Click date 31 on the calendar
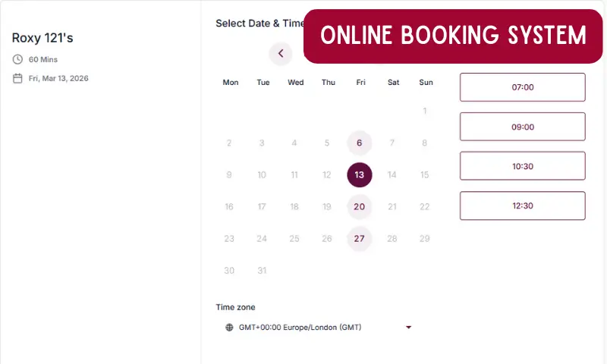Image resolution: width=607 pixels, height=364 pixels. 262,270
